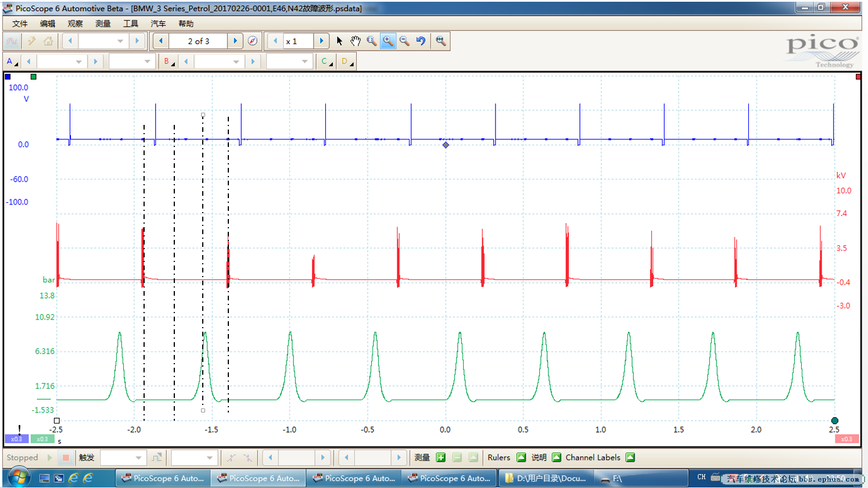Open the 测量 menu in menu bar
The width and height of the screenshot is (868, 488).
pos(103,24)
